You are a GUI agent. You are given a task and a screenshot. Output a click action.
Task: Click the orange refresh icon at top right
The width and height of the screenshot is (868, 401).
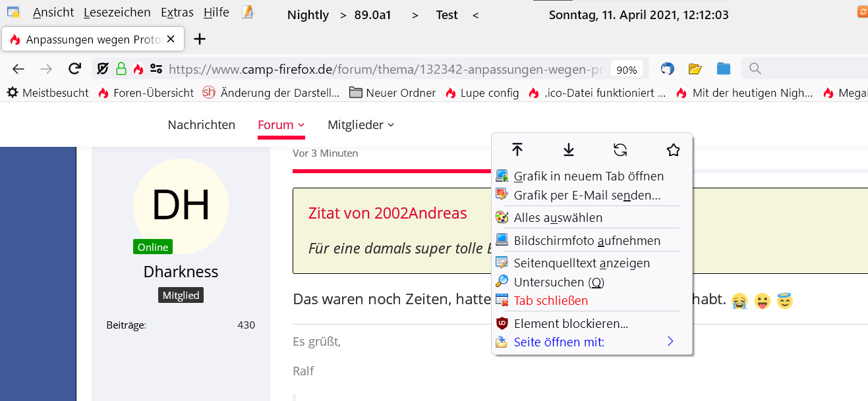863,11
